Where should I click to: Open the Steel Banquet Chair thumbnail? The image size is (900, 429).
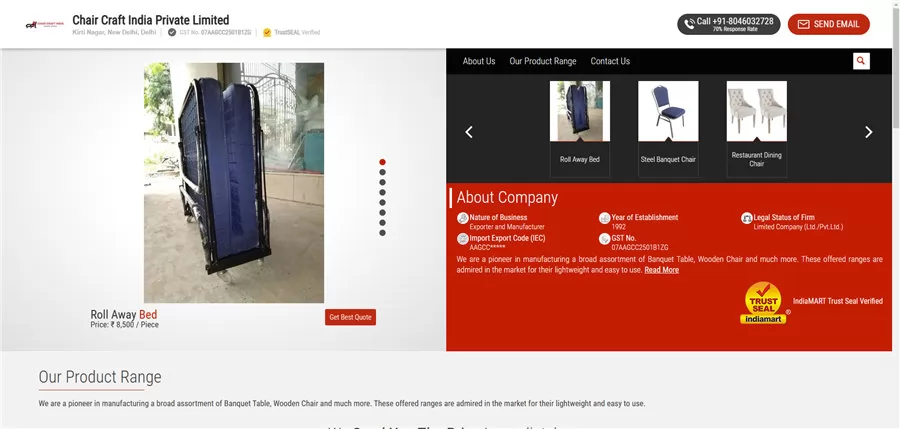tap(668, 111)
